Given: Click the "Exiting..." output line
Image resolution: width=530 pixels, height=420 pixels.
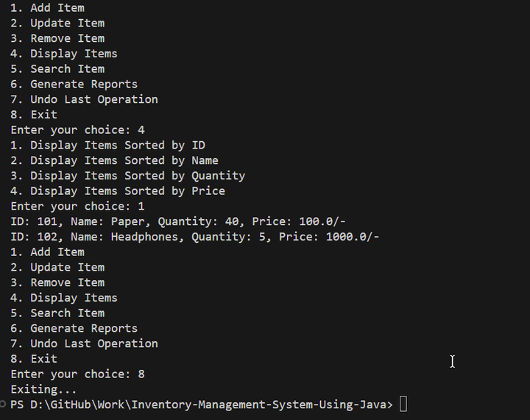Looking at the screenshot, I should pyautogui.click(x=43, y=389).
